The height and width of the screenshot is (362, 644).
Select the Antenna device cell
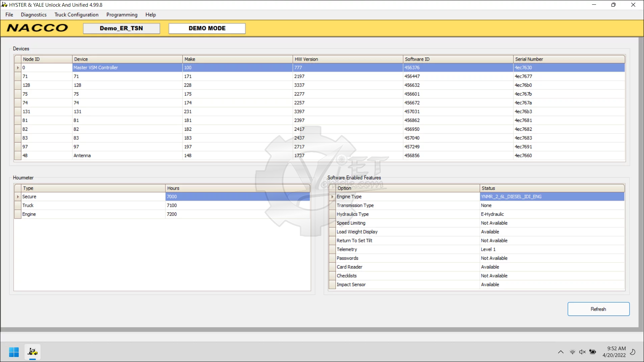pos(127,156)
